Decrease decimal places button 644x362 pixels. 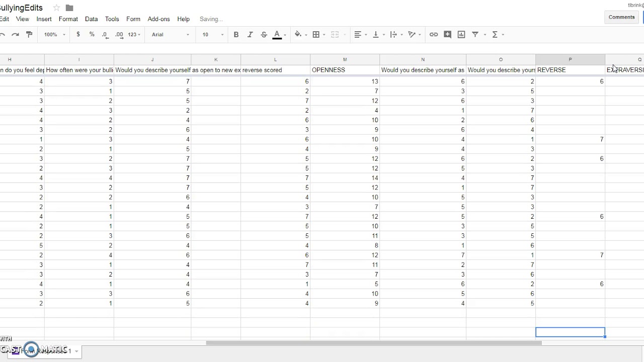pos(105,35)
